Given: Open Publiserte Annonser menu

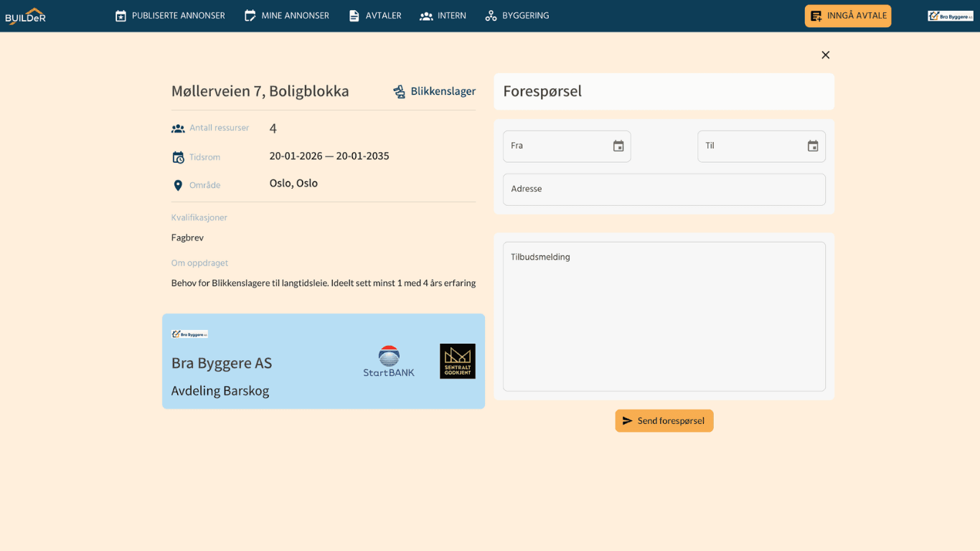Looking at the screenshot, I should [170, 16].
